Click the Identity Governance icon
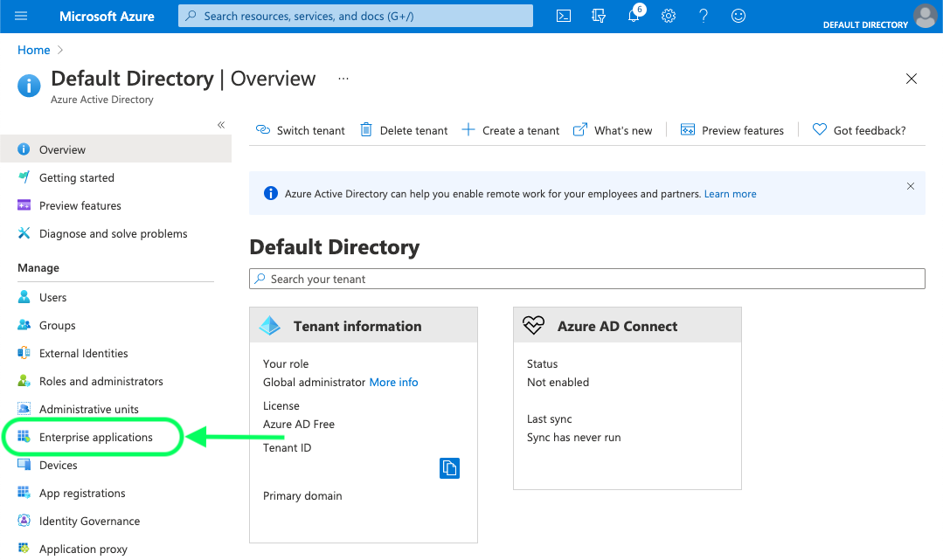 (24, 521)
